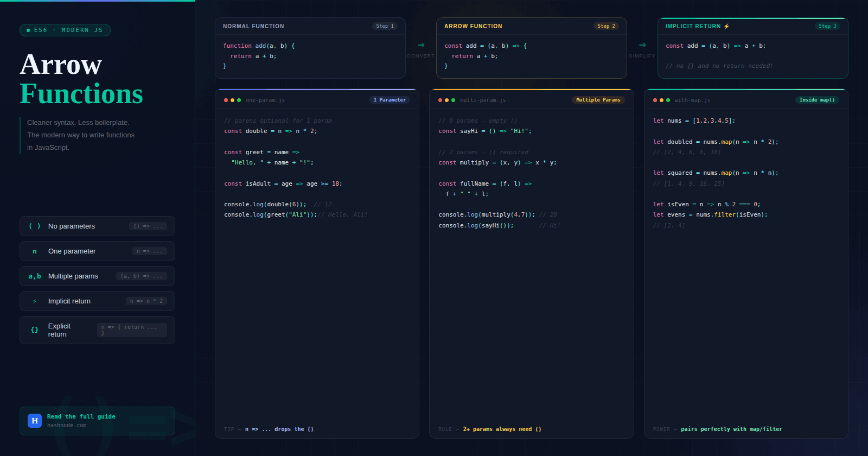
Task: Click the Step 2 badge on Arrow Function
Action: click(606, 26)
